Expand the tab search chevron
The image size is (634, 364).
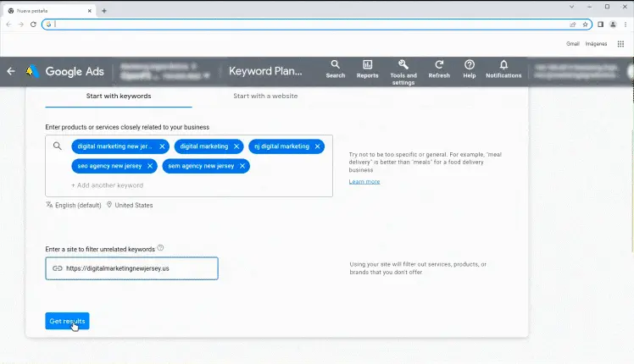pyautogui.click(x=571, y=7)
